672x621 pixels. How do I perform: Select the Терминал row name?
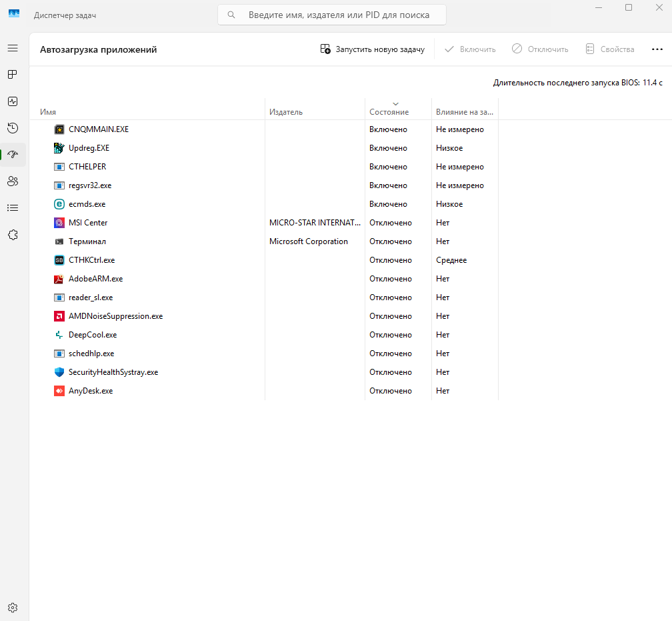[x=87, y=241]
